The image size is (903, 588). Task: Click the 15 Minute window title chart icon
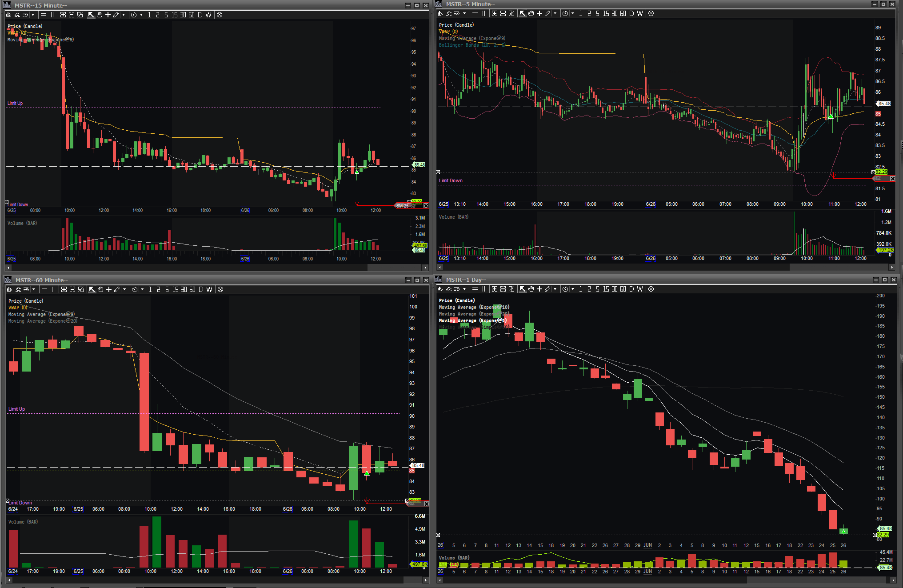(x=7, y=5)
